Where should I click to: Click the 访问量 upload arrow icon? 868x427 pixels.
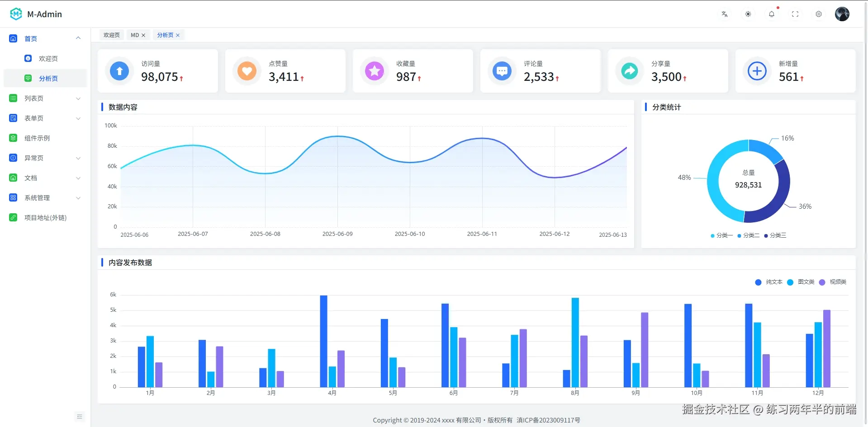119,71
